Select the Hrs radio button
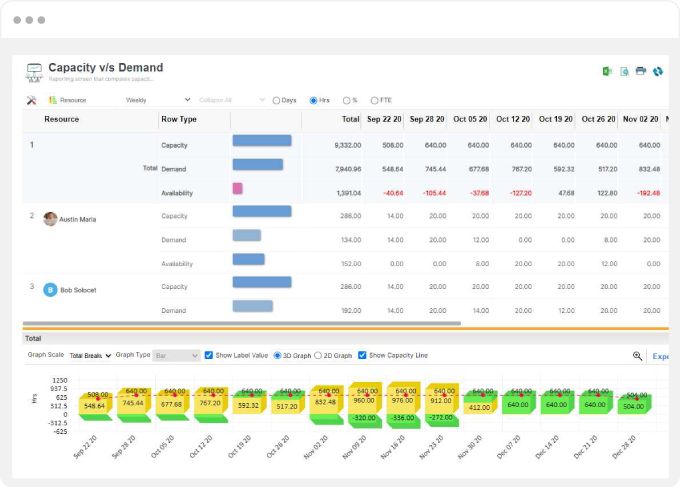 [313, 101]
